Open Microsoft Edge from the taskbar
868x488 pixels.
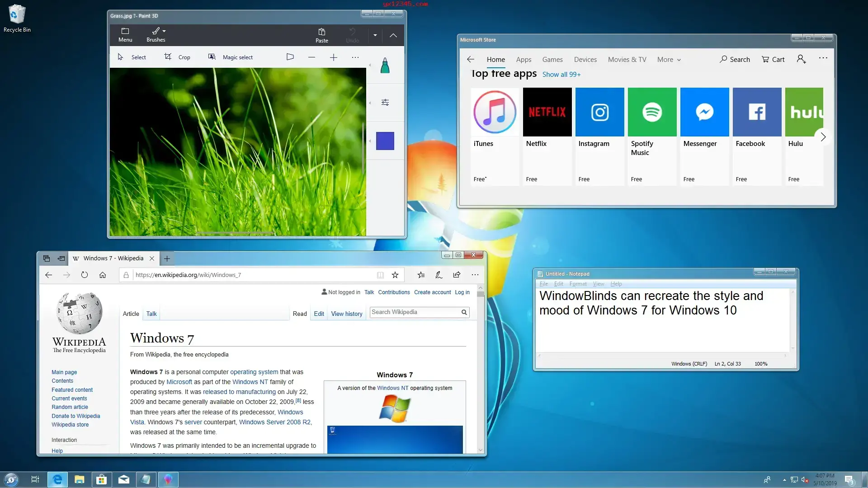(x=57, y=479)
